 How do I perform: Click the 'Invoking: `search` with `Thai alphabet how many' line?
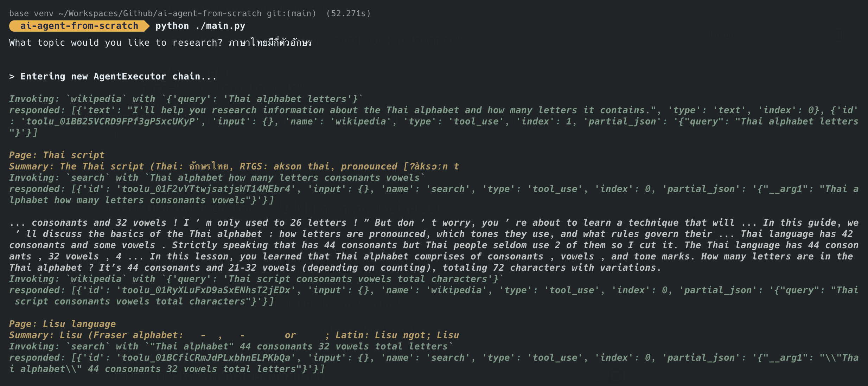(217, 178)
